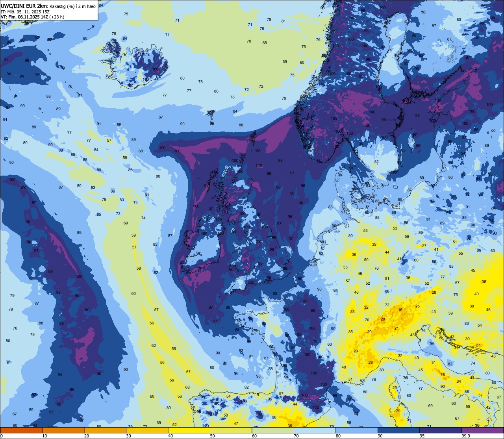Click the humidity value '16' over the Alps
The height and width of the screenshot is (439, 504).
400,310
